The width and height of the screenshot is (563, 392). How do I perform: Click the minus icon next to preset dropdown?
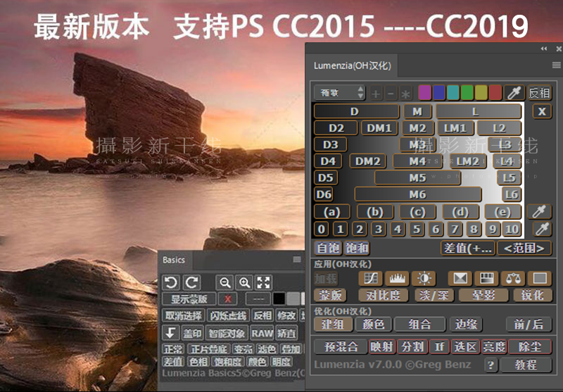(391, 94)
